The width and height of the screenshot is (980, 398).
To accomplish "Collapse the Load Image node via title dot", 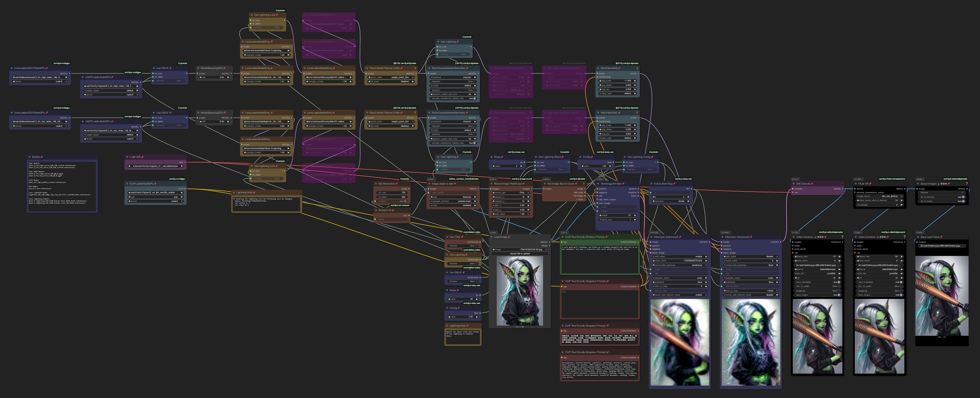I will point(491,237).
